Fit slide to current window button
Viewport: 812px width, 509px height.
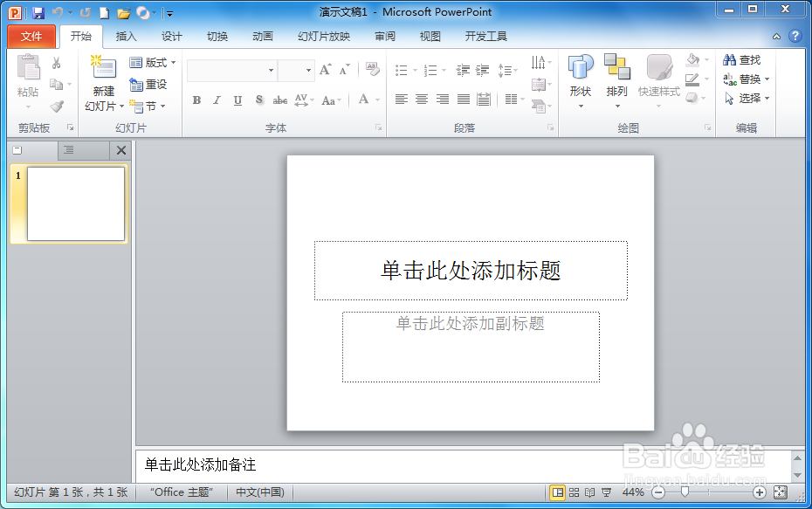780,492
